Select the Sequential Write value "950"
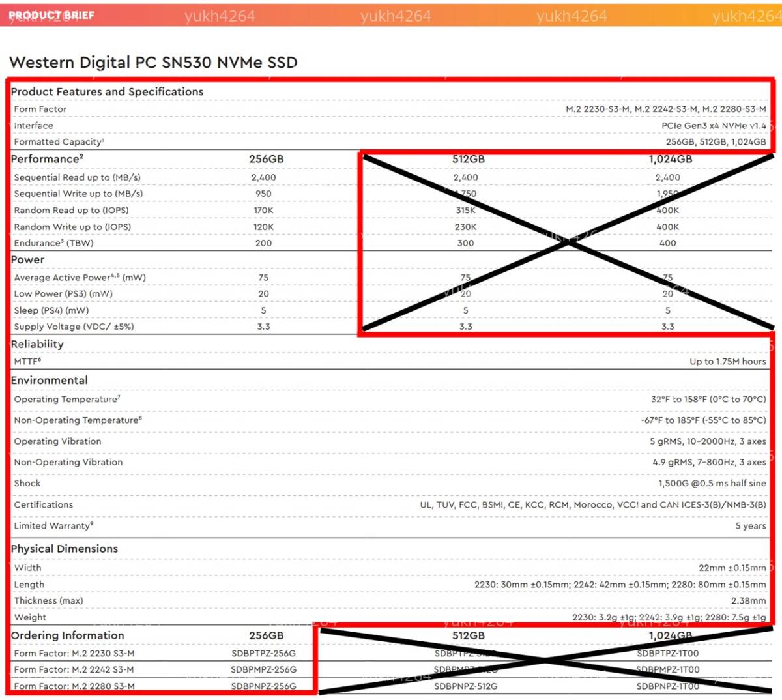The image size is (782, 700). (x=264, y=194)
